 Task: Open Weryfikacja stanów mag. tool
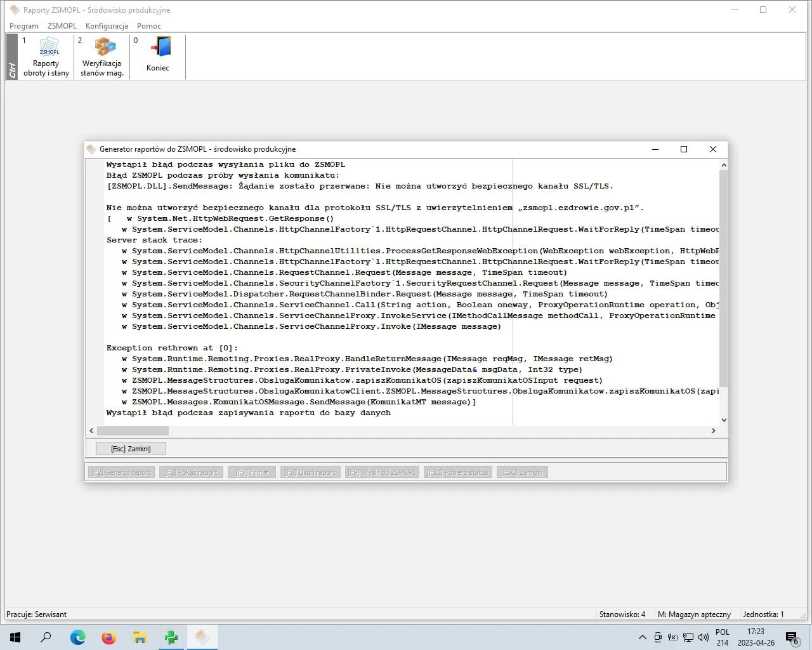[101, 56]
